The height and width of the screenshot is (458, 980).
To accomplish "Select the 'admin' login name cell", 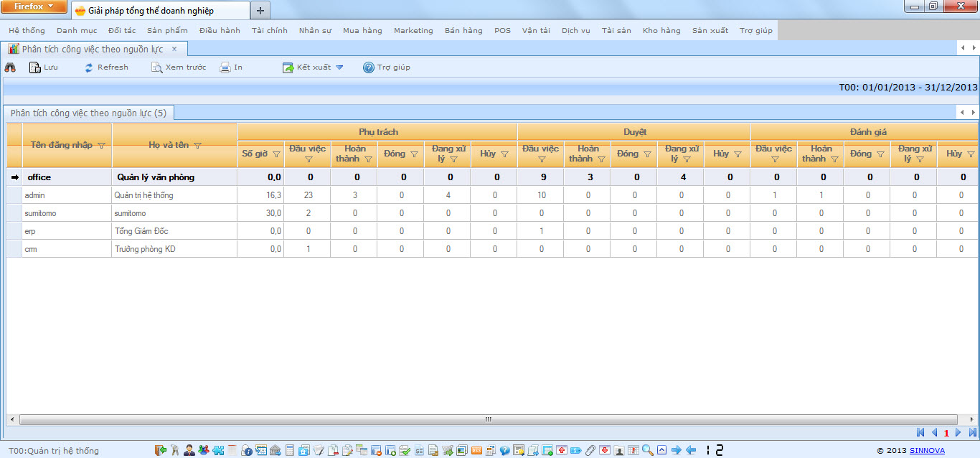I will point(67,195).
